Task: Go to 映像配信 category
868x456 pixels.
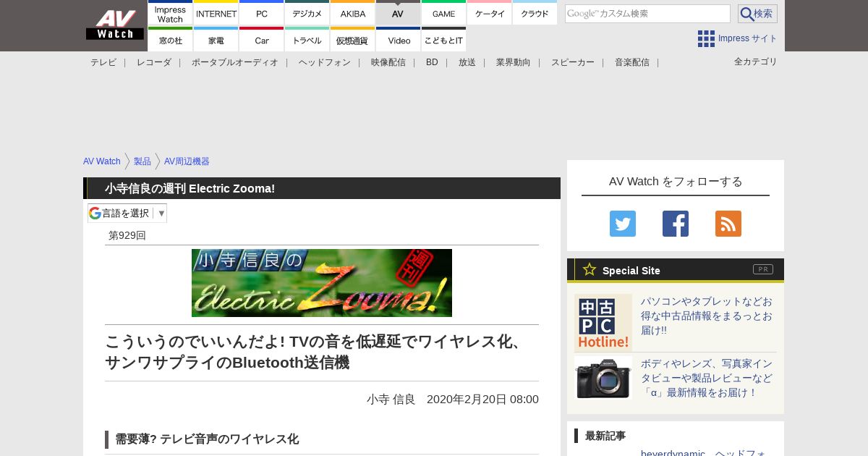Action: point(388,62)
